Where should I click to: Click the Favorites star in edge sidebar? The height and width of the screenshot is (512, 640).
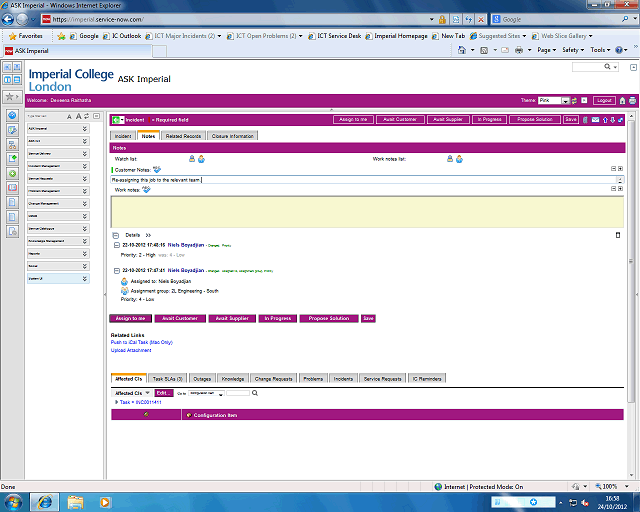coord(11,97)
